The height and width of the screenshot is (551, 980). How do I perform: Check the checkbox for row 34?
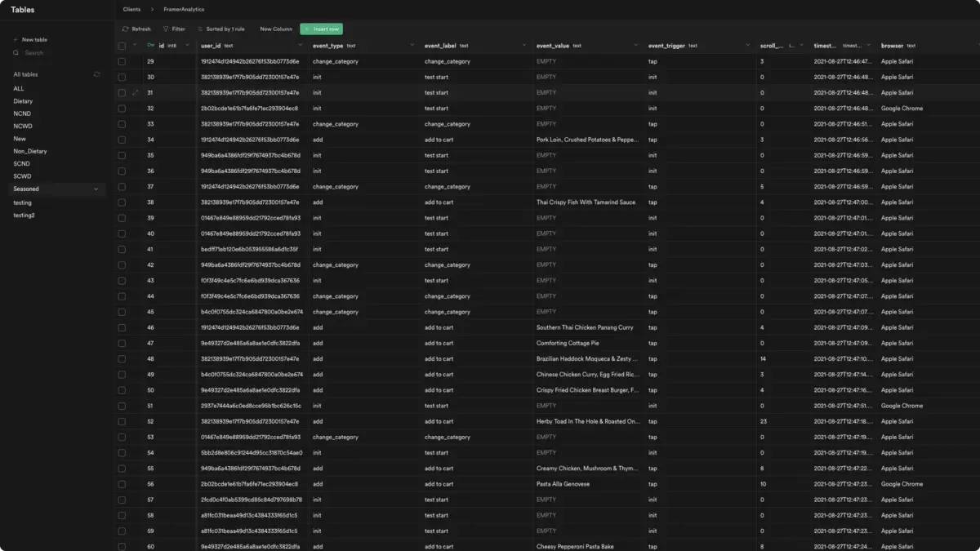[x=122, y=140]
